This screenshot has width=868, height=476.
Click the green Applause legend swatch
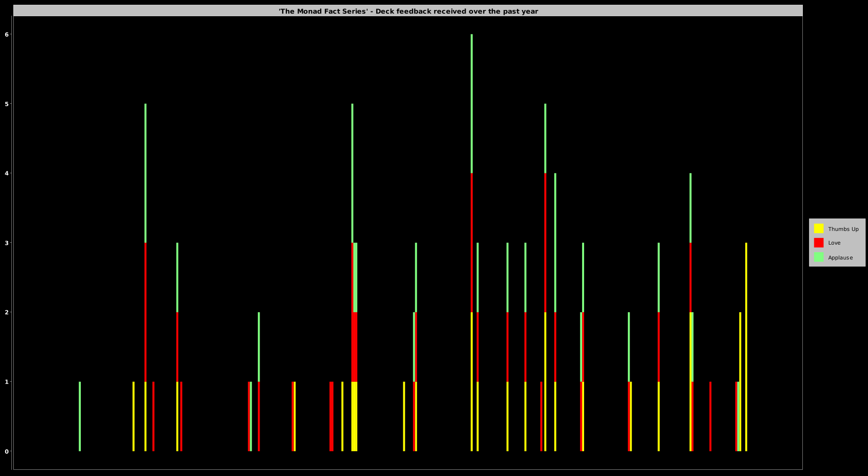pyautogui.click(x=819, y=257)
